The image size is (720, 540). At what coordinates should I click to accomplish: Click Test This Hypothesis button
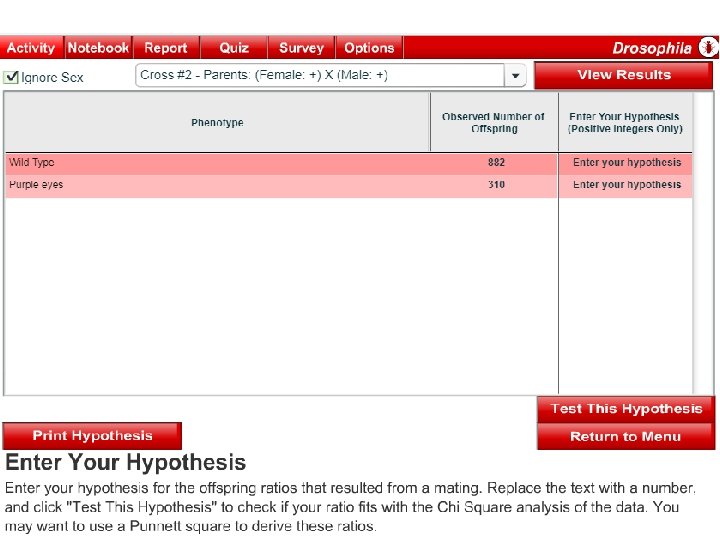pos(626,409)
